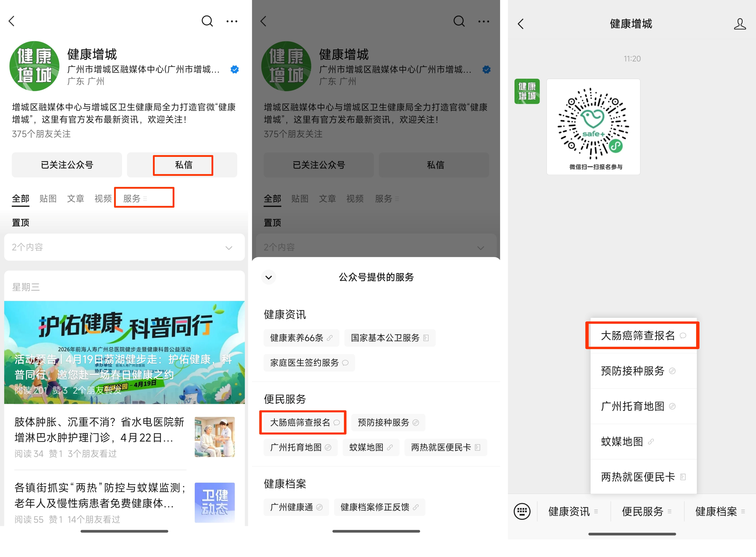Open article 肢体肿胀、沉重不消

(x=124, y=437)
